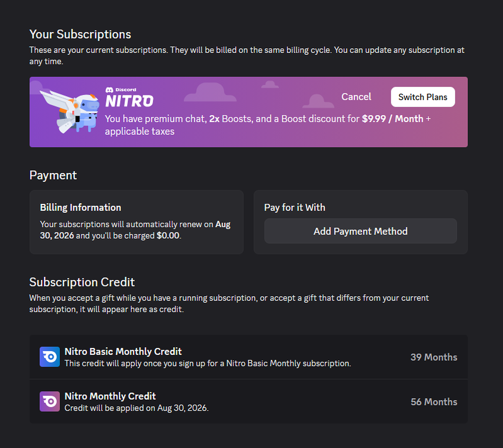
Task: Click 'Subscription Credit' heading
Action: click(x=82, y=282)
